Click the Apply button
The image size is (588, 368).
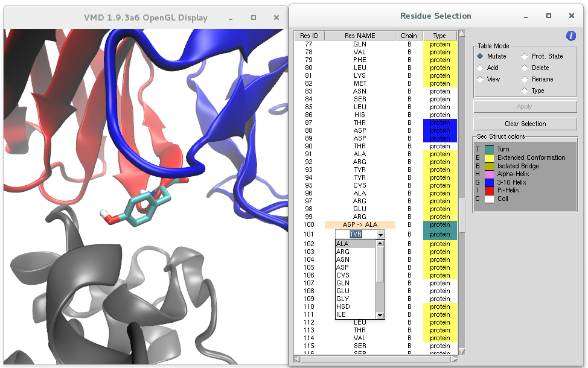pyautogui.click(x=525, y=107)
